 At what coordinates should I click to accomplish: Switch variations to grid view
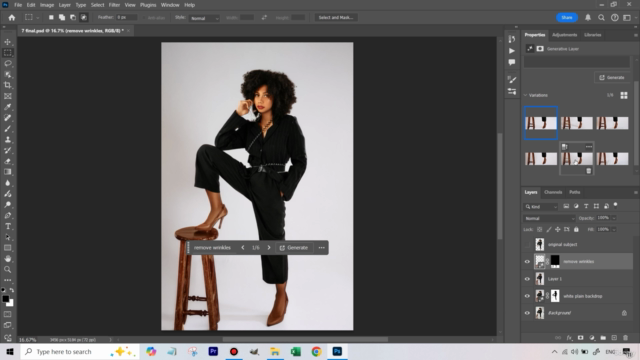(624, 95)
